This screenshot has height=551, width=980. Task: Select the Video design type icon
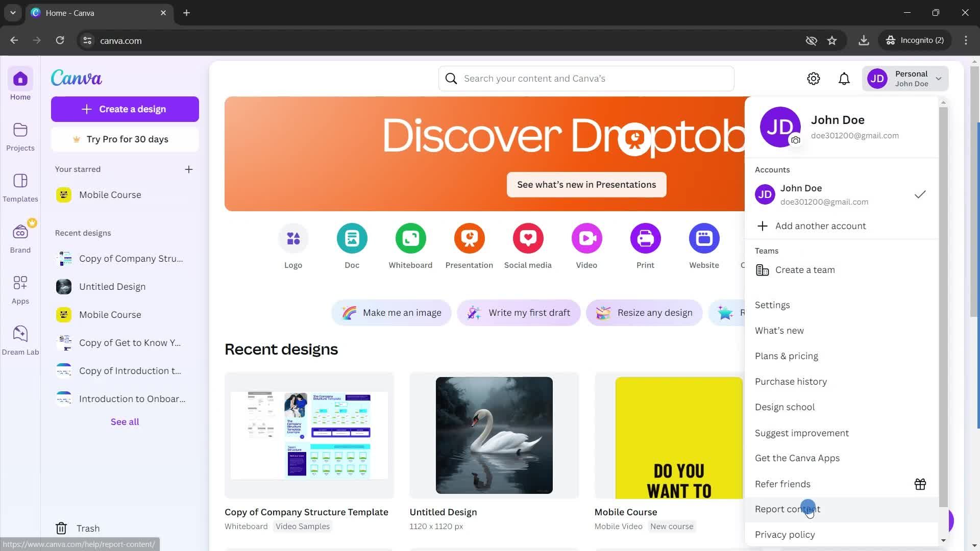(x=587, y=238)
